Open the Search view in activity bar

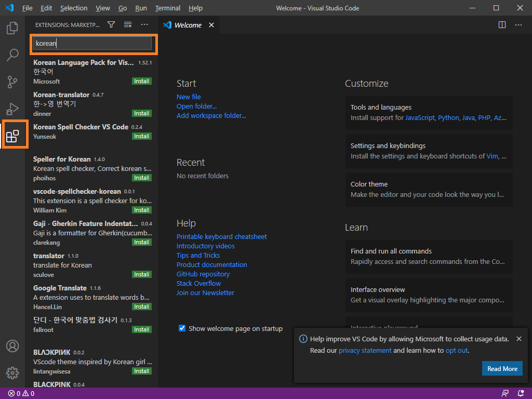(x=12, y=55)
